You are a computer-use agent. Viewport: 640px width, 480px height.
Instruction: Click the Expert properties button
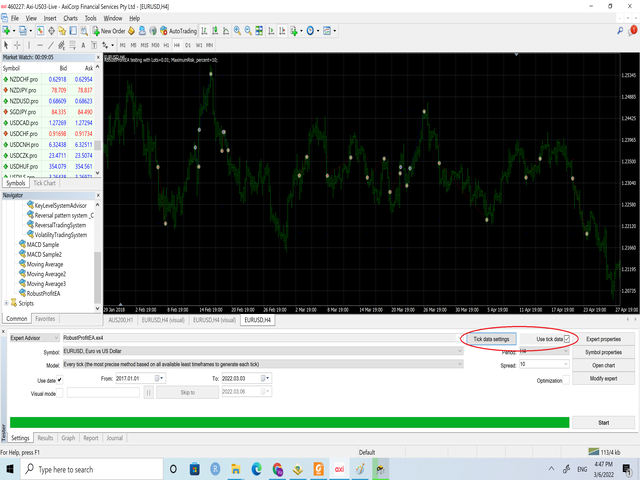point(603,339)
